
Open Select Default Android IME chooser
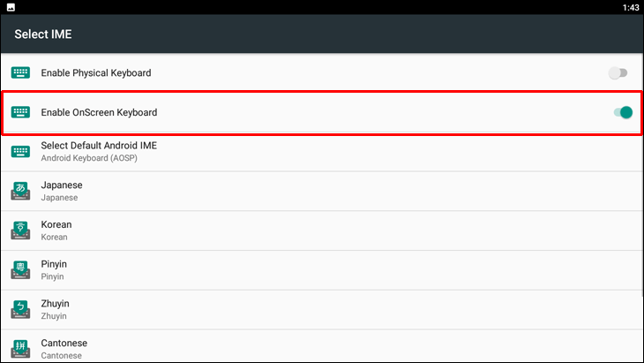pos(99,151)
